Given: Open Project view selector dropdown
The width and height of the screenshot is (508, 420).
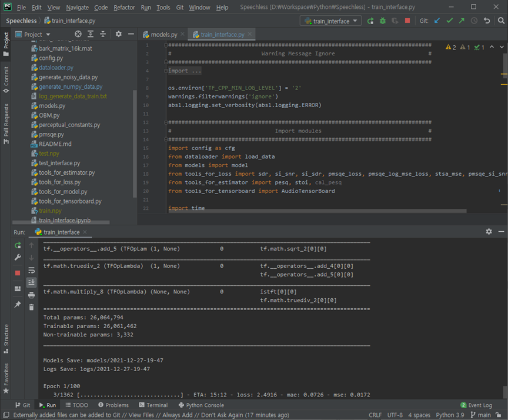Looking at the screenshot, I should pyautogui.click(x=33, y=34).
